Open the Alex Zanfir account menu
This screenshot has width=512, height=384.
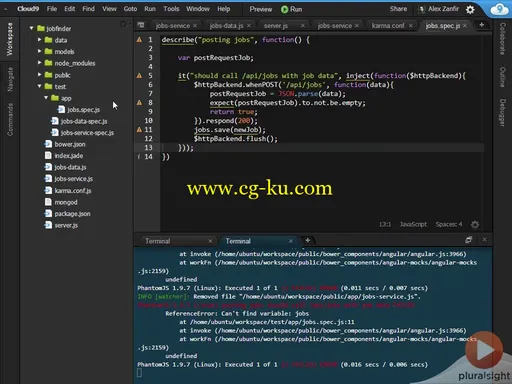443,9
